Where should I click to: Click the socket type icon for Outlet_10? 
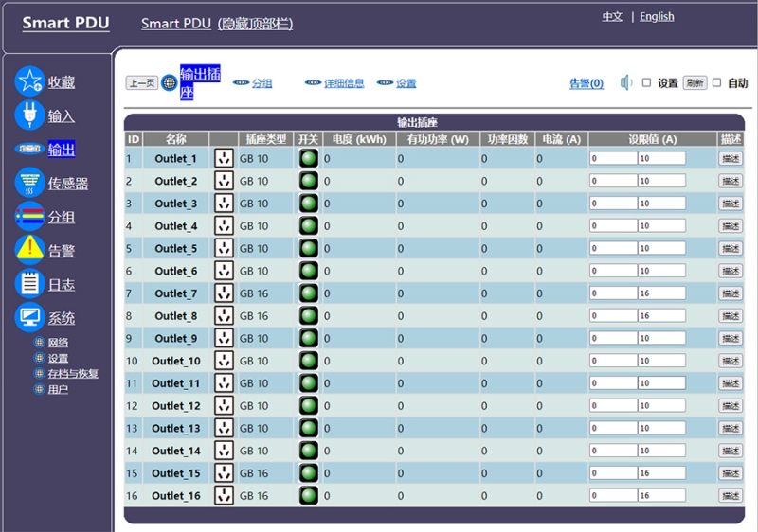(x=224, y=361)
